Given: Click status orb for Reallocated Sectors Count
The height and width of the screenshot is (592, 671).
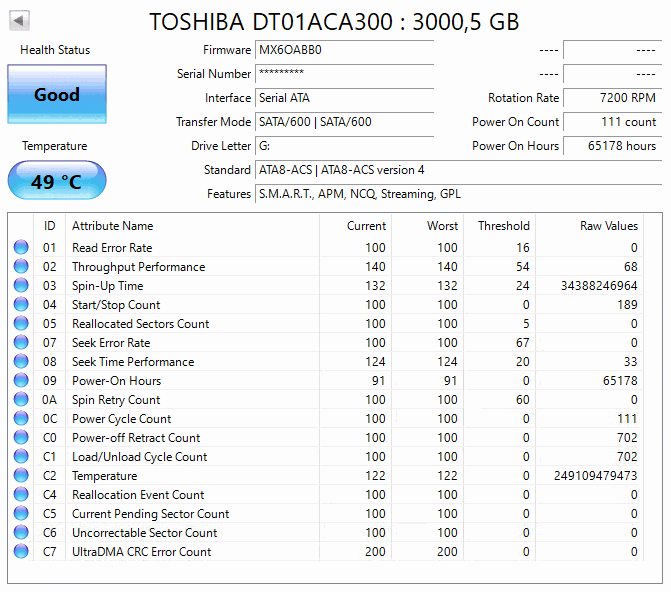Looking at the screenshot, I should pos(21,323).
